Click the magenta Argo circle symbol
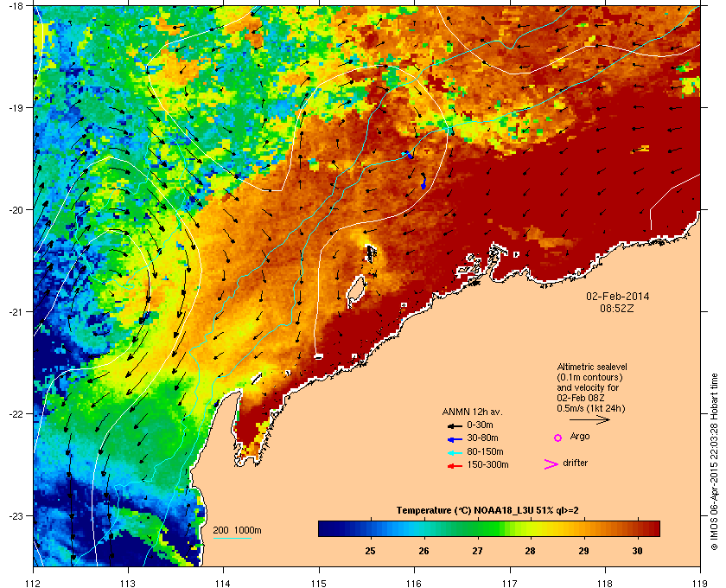This screenshot has width=726, height=588. pos(557,438)
